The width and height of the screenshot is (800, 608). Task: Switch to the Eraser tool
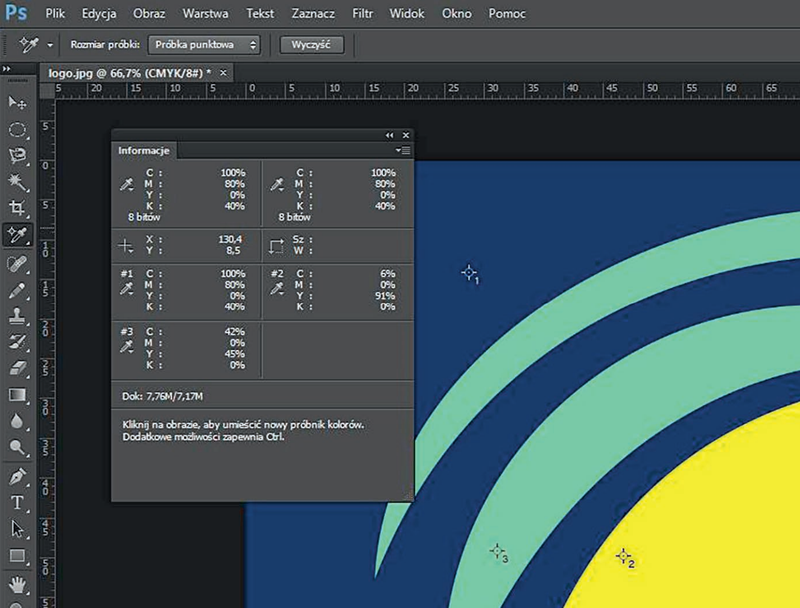click(x=18, y=369)
